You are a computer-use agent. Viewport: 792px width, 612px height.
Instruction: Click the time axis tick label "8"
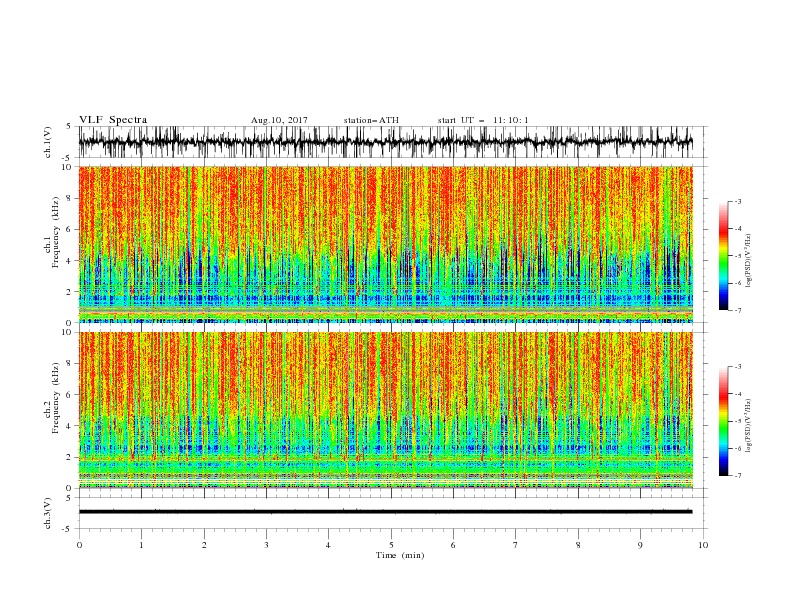pyautogui.click(x=578, y=545)
